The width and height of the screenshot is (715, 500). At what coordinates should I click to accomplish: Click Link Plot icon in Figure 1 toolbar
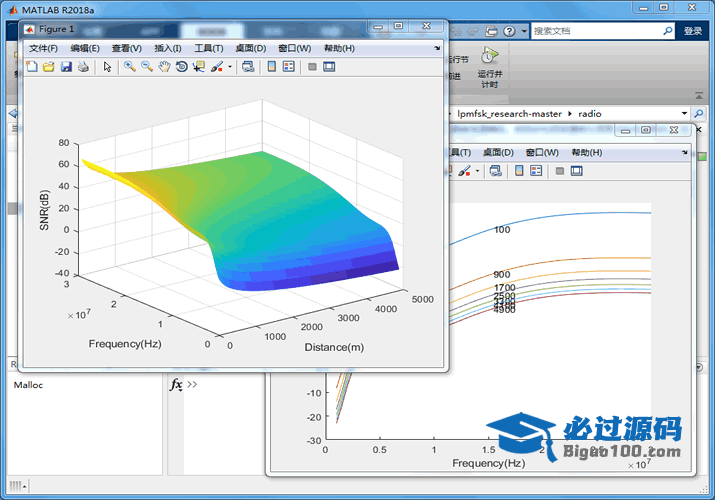(248, 67)
